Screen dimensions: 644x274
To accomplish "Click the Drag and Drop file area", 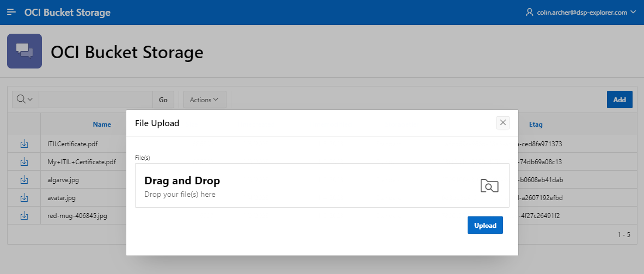I will tap(322, 185).
